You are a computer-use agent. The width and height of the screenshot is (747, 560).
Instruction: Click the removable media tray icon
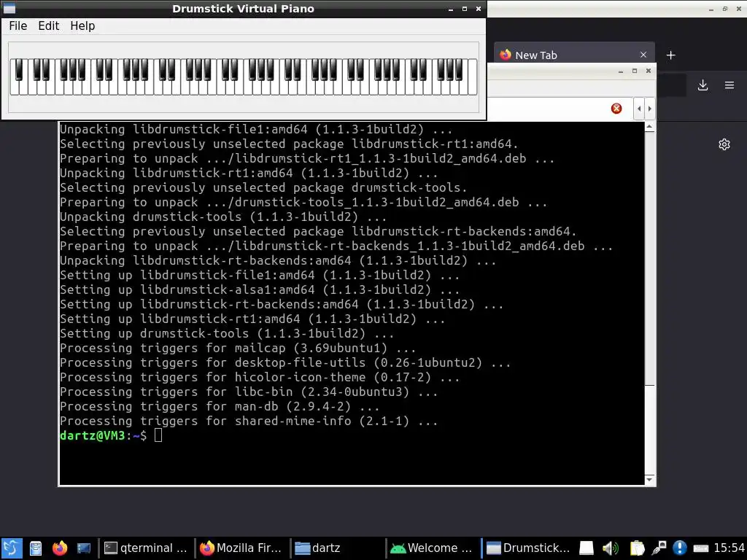click(587, 548)
